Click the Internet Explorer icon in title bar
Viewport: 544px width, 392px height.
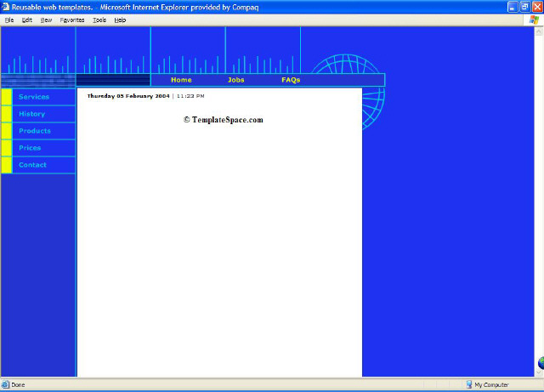point(6,7)
